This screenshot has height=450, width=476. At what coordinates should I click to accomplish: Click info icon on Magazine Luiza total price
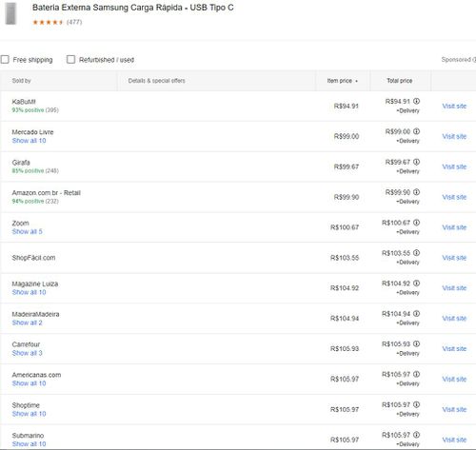pyautogui.click(x=417, y=284)
